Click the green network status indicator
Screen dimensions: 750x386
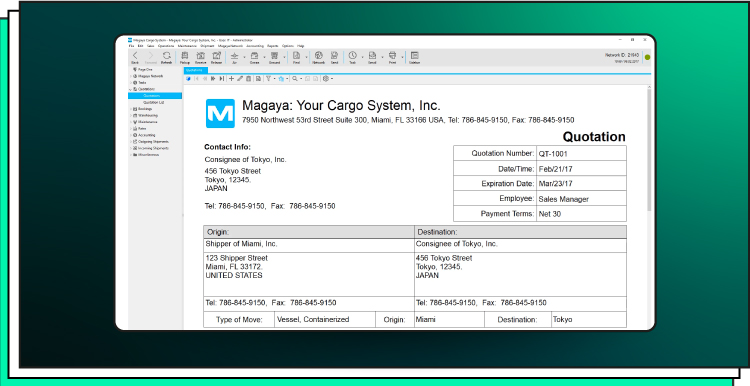point(647,57)
